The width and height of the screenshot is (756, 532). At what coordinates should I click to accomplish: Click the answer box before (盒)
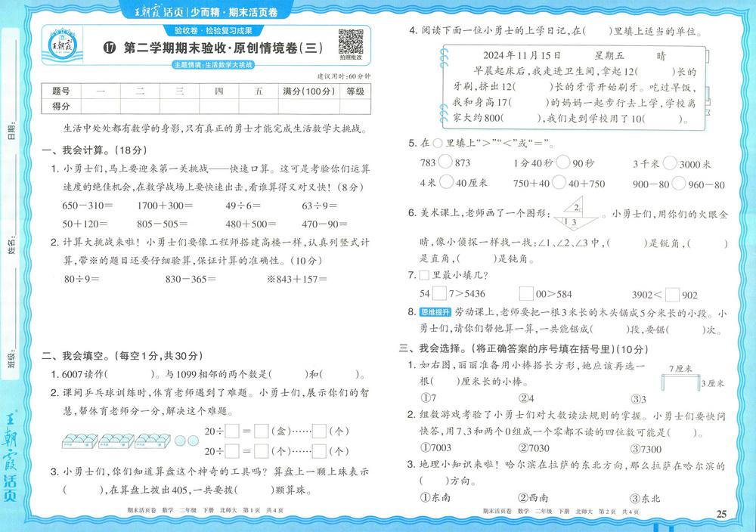click(261, 431)
